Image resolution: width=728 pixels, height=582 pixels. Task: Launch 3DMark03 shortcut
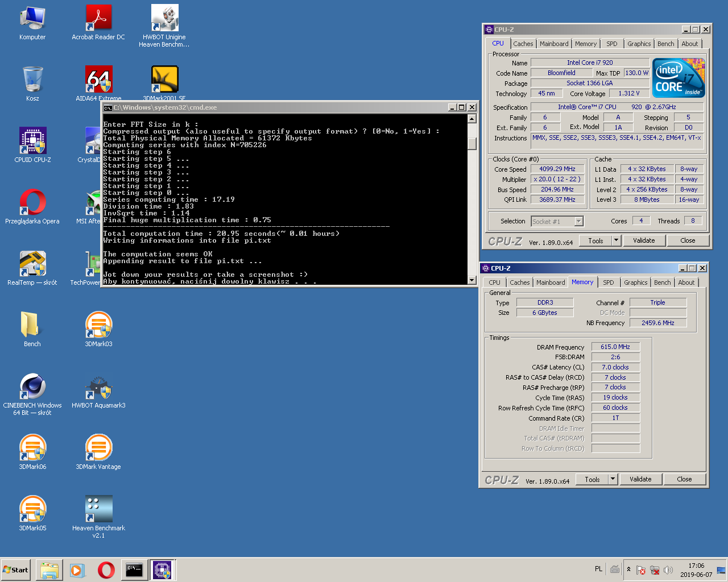[98, 329]
